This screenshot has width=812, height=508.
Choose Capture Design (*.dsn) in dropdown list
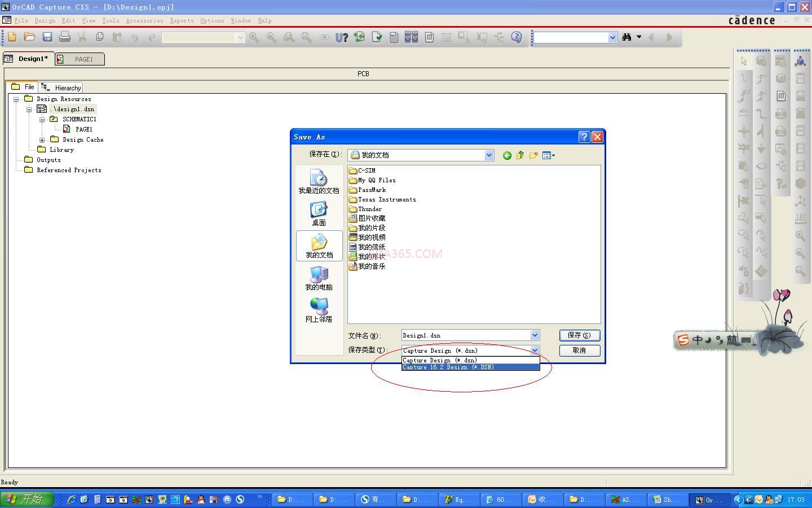coord(470,360)
